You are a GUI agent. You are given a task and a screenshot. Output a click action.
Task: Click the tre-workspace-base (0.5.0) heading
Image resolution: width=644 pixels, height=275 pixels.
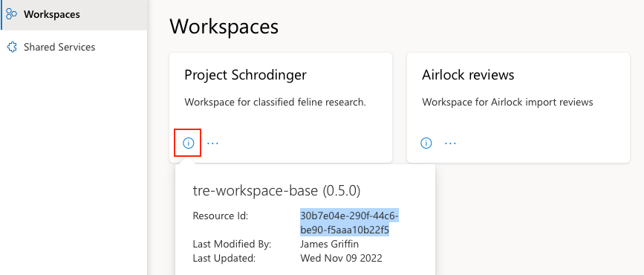[x=276, y=191]
